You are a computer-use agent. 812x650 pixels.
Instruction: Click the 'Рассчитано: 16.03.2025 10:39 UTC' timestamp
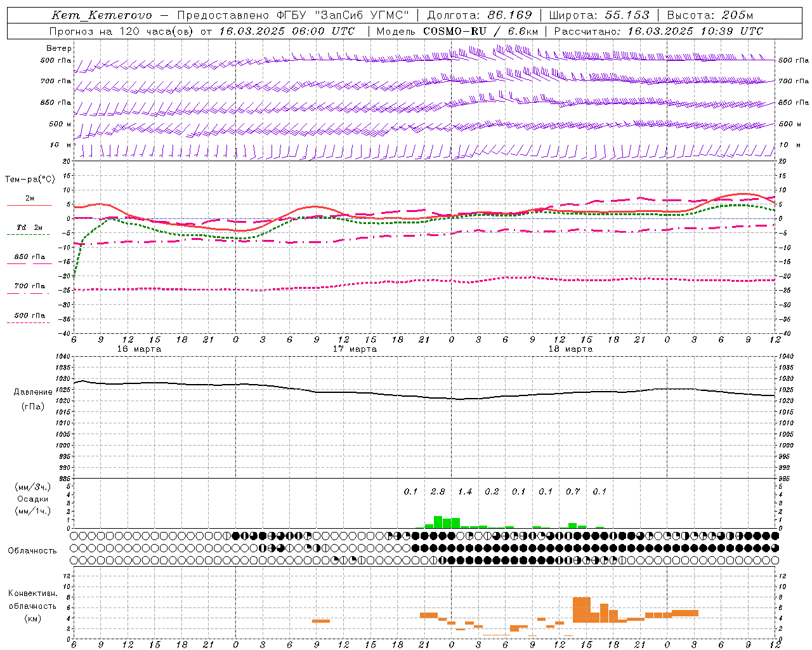point(658,31)
